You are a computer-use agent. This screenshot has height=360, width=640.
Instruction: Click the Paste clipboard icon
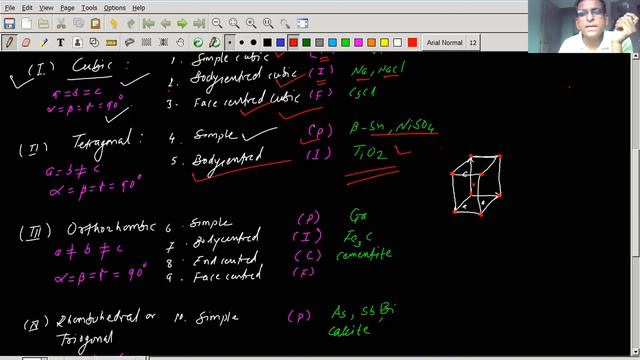click(x=96, y=23)
